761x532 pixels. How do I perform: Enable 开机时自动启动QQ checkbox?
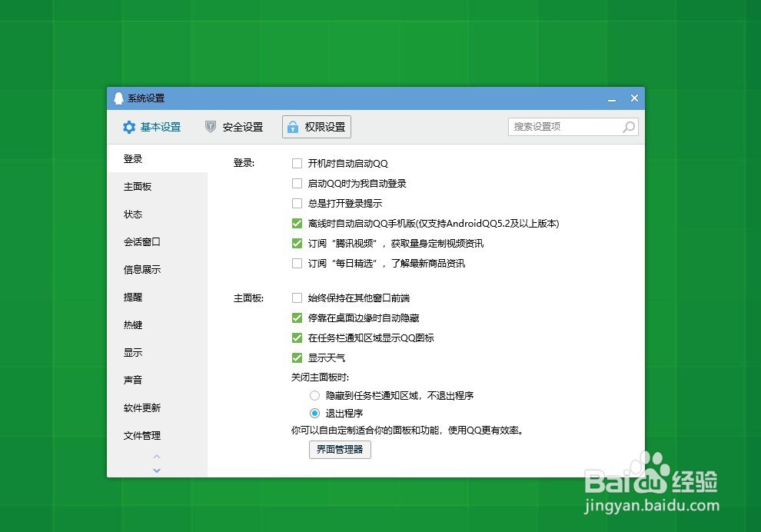296,163
